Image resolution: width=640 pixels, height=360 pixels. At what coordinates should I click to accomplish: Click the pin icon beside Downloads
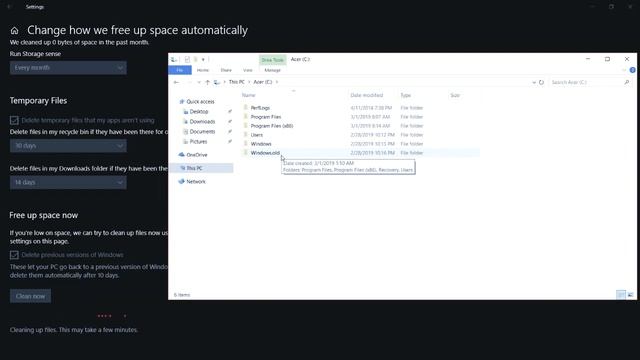point(230,122)
